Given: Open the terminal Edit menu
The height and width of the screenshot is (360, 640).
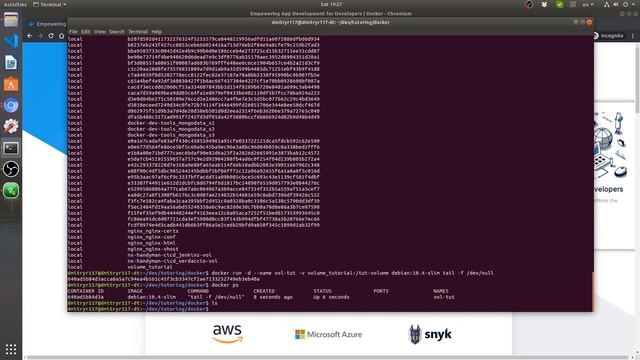Looking at the screenshot, I should tap(85, 31).
